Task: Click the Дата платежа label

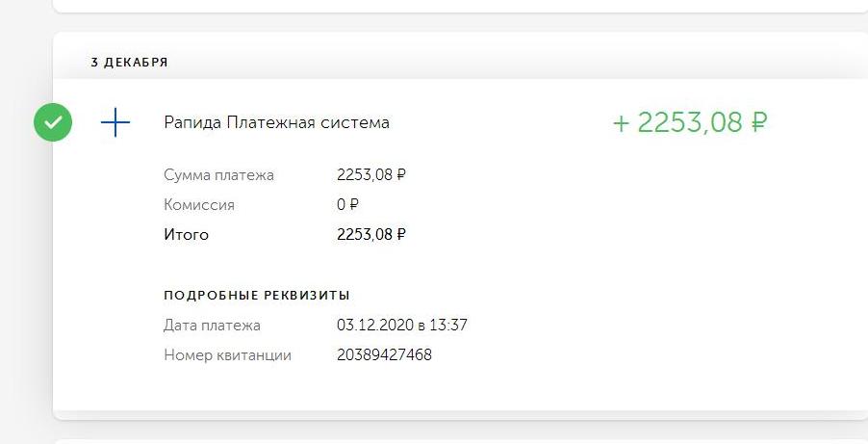Action: (212, 325)
